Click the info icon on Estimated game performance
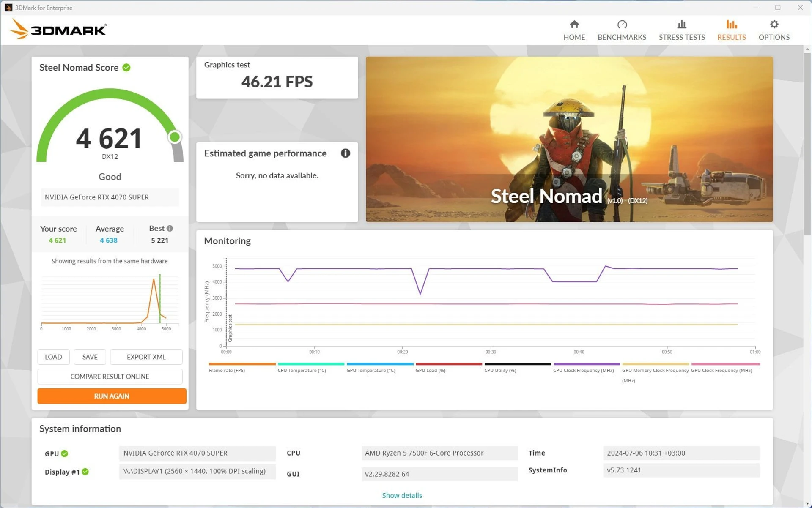 click(x=345, y=153)
